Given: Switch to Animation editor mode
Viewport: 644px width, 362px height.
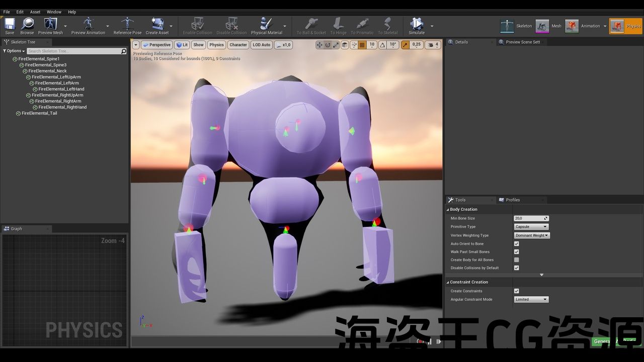Looking at the screenshot, I should point(572,26).
